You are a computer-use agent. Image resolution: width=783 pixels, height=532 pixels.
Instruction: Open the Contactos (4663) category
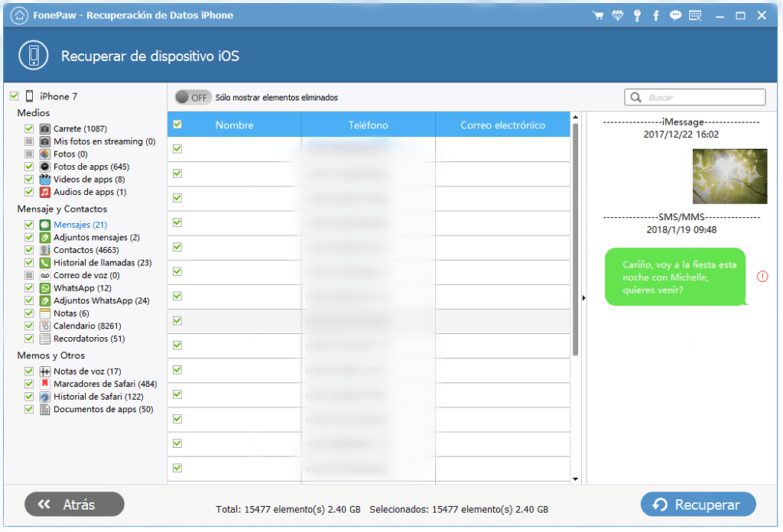point(86,250)
